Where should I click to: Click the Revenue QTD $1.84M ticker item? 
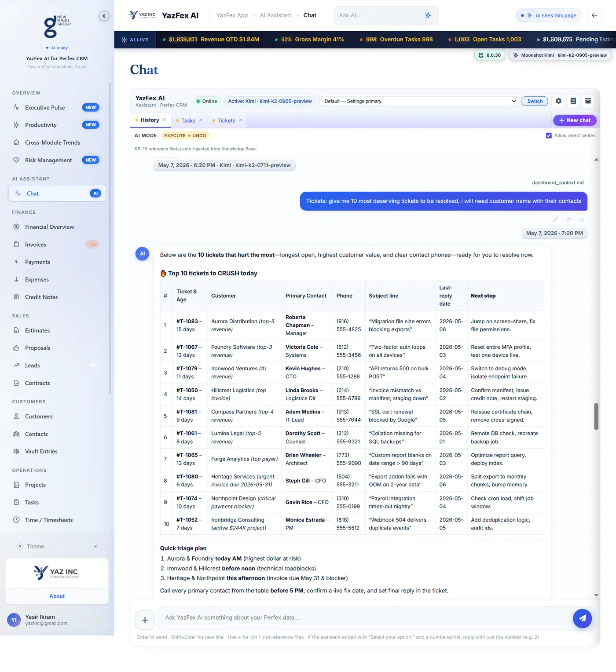coord(211,40)
